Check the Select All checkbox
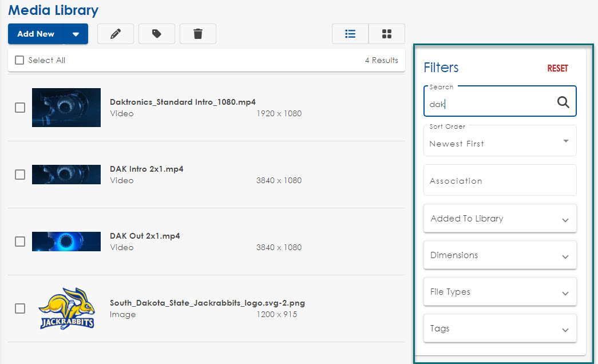Viewport: 598px width, 364px height. coord(19,60)
